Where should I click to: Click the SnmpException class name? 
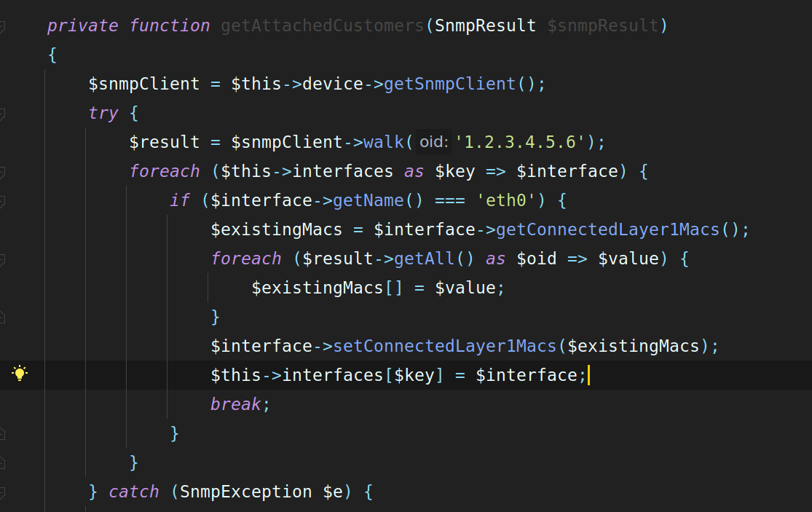coord(246,492)
